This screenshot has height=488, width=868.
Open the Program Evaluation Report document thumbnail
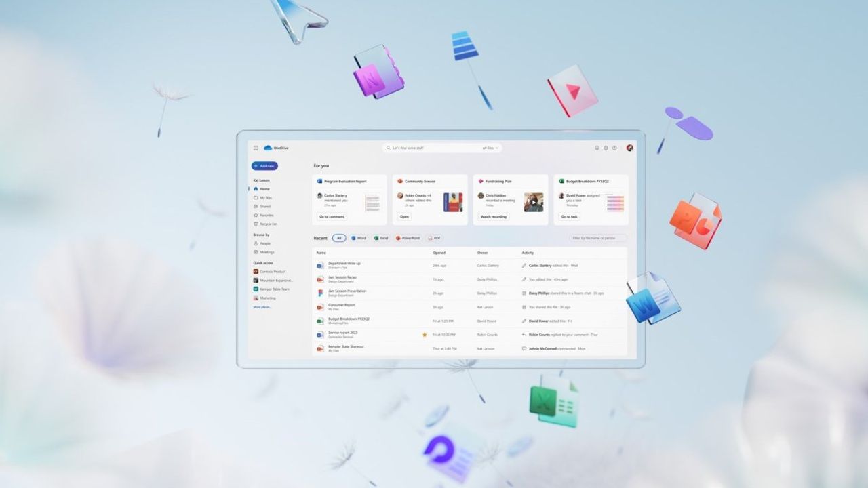372,203
